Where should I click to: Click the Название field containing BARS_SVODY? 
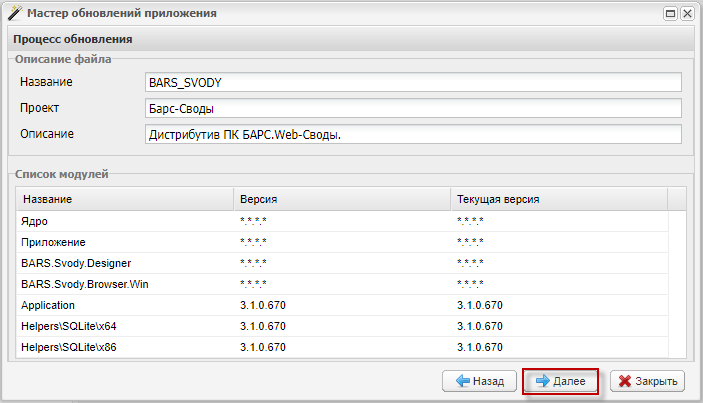click(411, 82)
